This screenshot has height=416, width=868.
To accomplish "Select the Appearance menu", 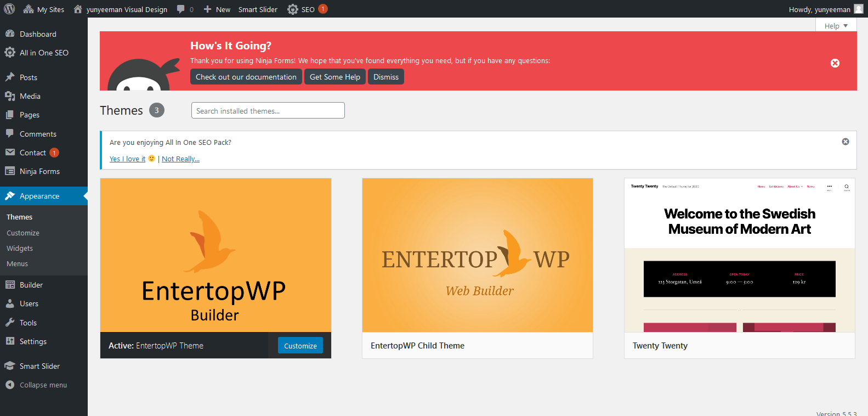I will coord(44,196).
